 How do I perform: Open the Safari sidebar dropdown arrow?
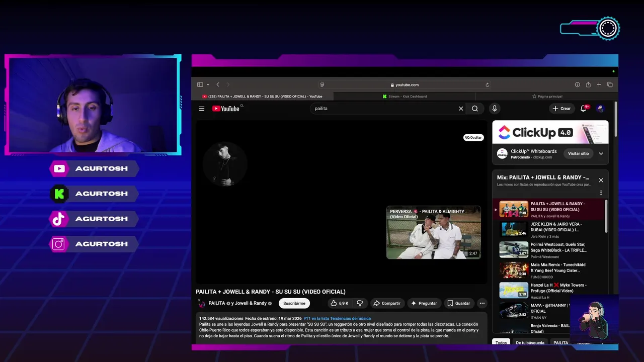208,84
